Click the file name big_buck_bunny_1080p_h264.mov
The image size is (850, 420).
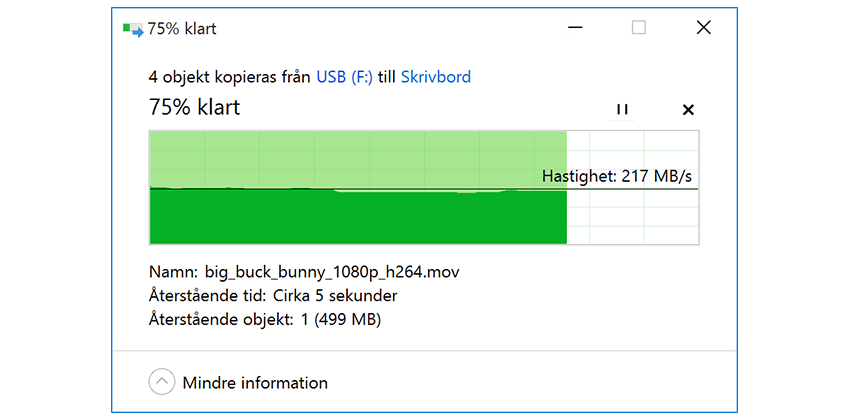pyautogui.click(x=332, y=271)
